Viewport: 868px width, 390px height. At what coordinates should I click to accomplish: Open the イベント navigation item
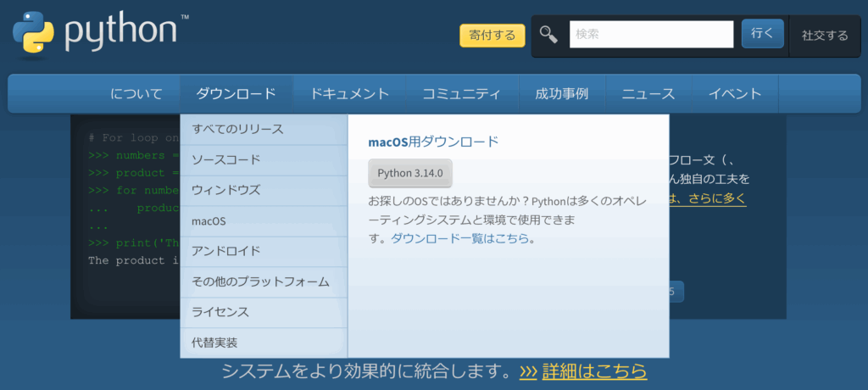click(x=735, y=94)
